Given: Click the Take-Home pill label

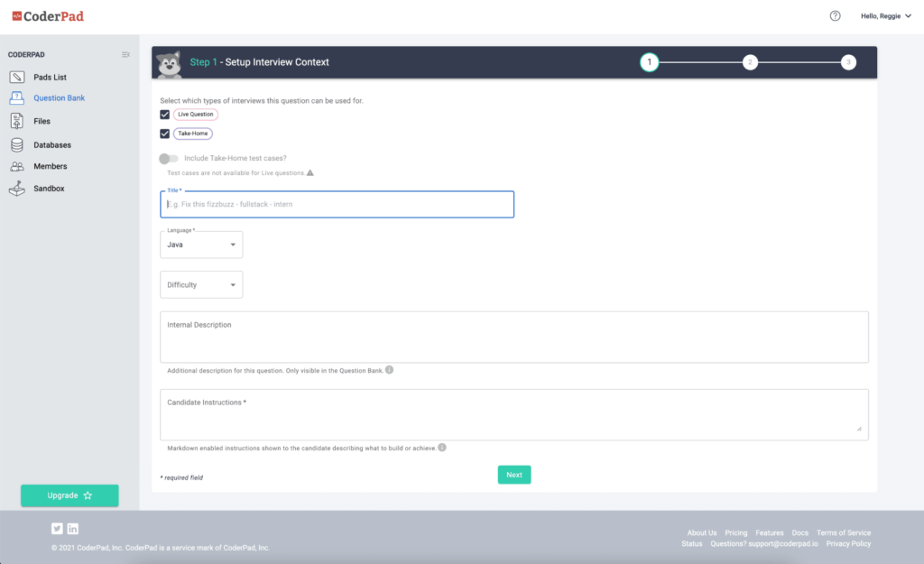Looking at the screenshot, I should click(x=193, y=134).
